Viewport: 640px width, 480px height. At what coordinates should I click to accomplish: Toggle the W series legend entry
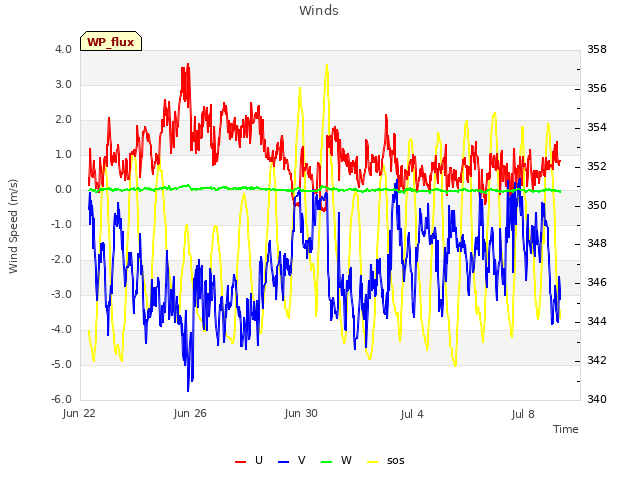tap(336, 460)
